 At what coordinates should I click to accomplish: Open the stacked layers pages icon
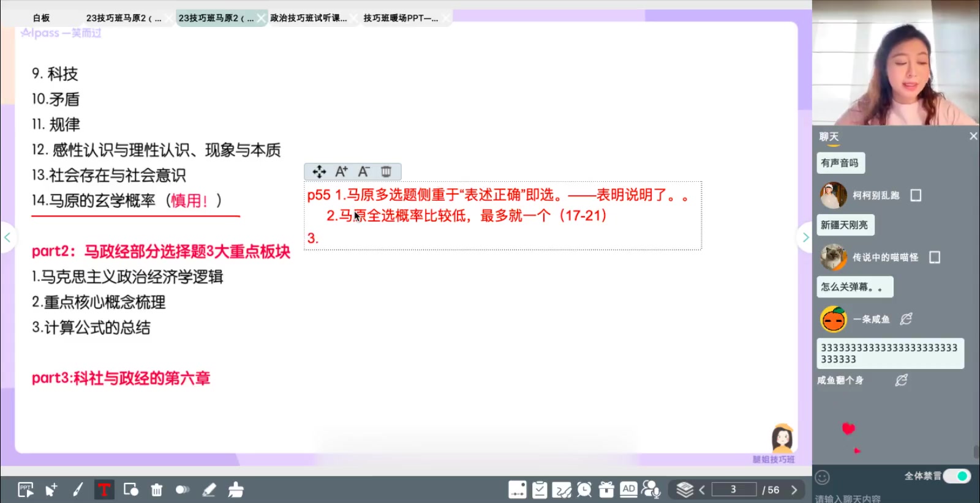tap(685, 490)
